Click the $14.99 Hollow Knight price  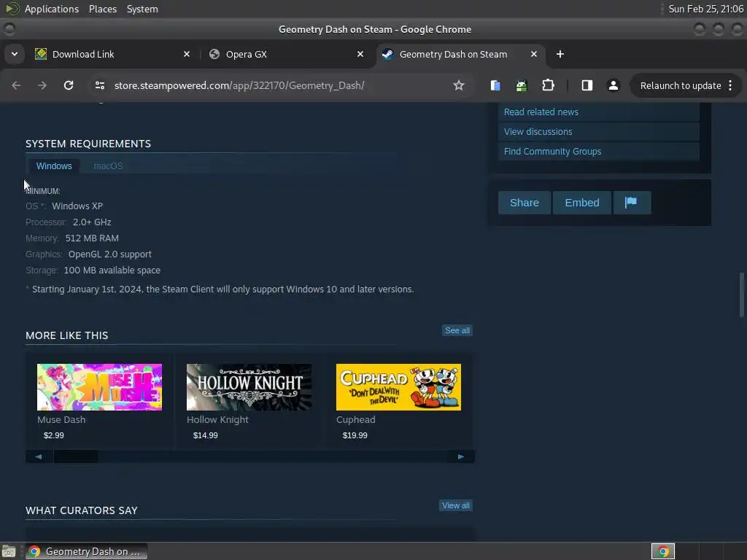pyautogui.click(x=205, y=435)
